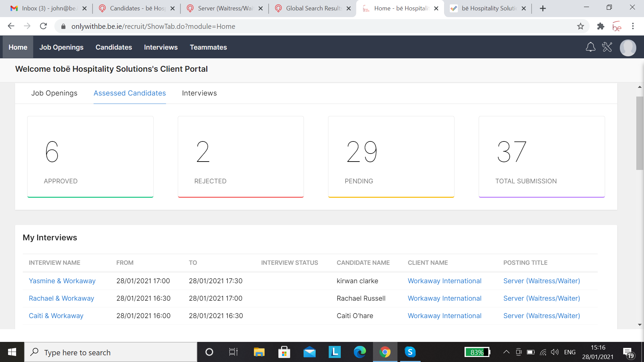Image resolution: width=644 pixels, height=362 pixels.
Task: Open Server posting in Yasmine's row
Action: [541, 281]
